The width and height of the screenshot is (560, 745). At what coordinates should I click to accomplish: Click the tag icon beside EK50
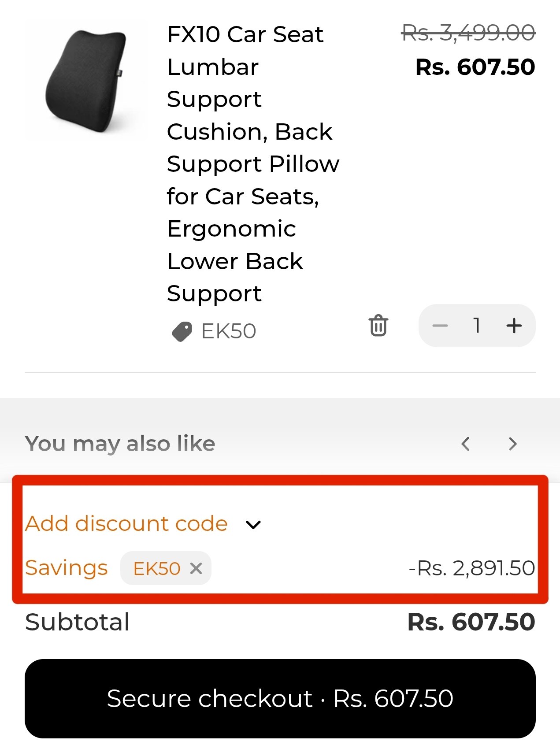coord(182,331)
